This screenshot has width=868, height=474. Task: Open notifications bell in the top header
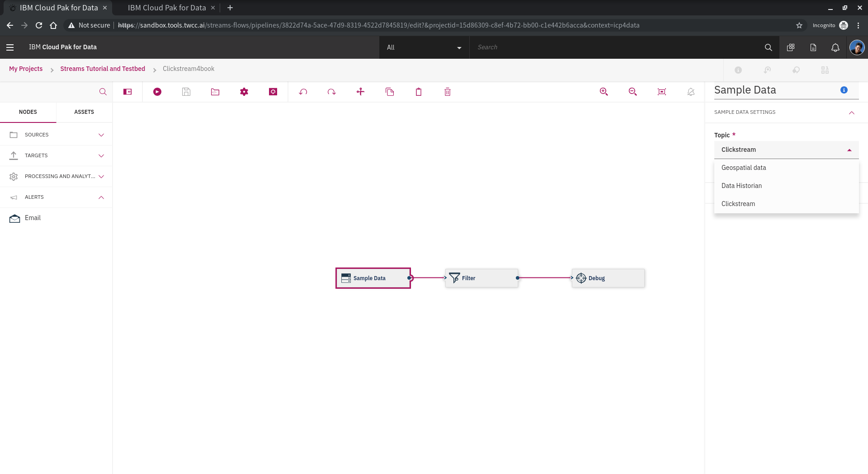[835, 47]
